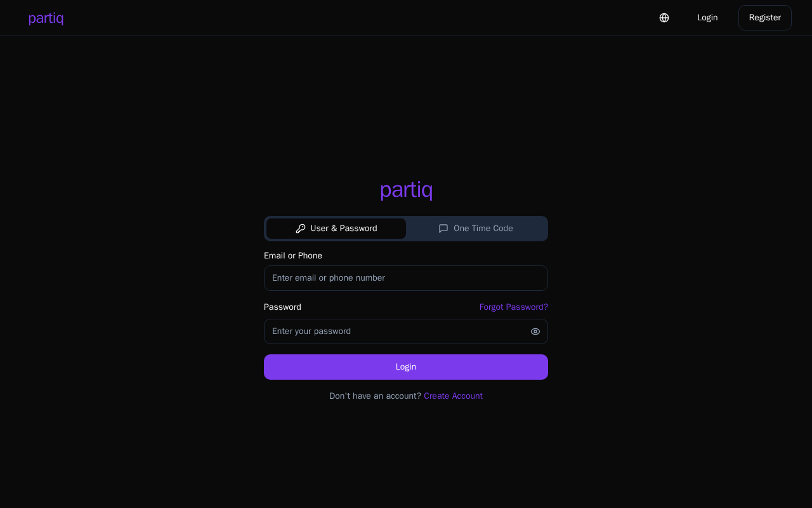The image size is (812, 508).
Task: Click the Register button in the header
Action: (765, 18)
